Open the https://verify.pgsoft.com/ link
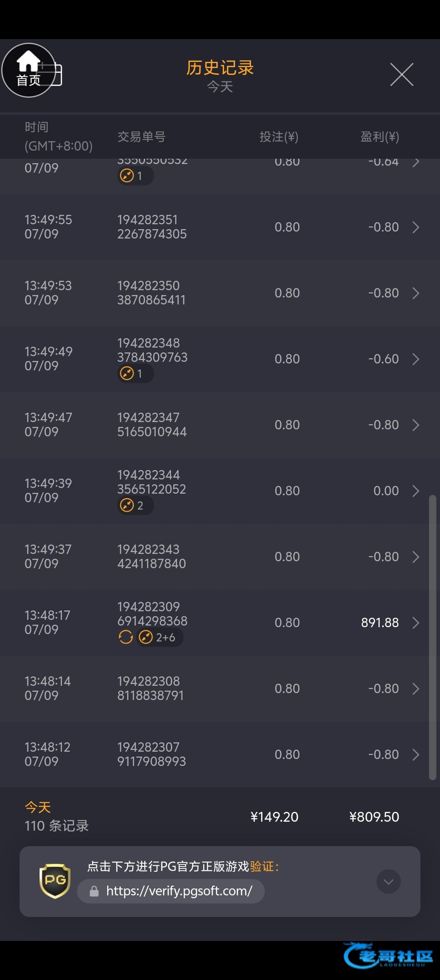The image size is (440, 980). click(179, 891)
